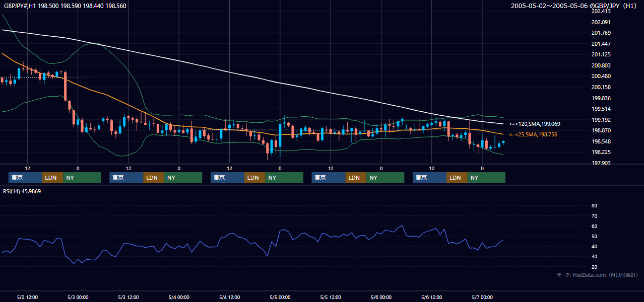Select the 5/3 12:00 time axis label
Screen dimensions: 644x302
(x=128, y=297)
